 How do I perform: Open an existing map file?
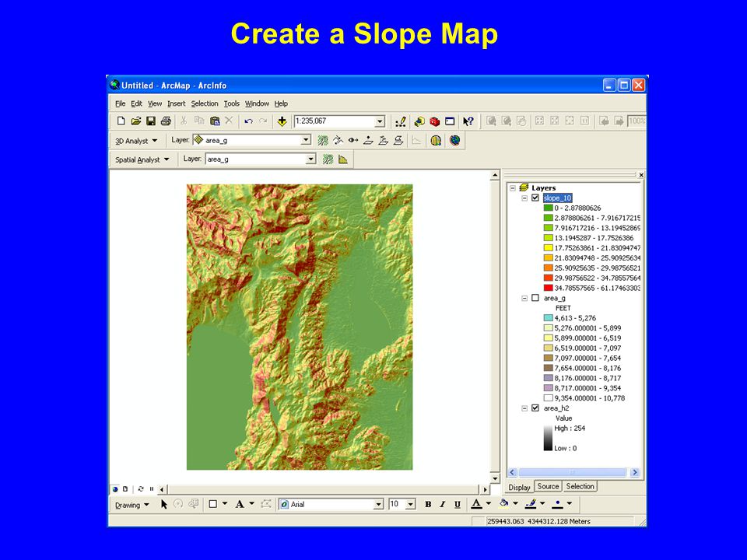pyautogui.click(x=135, y=121)
